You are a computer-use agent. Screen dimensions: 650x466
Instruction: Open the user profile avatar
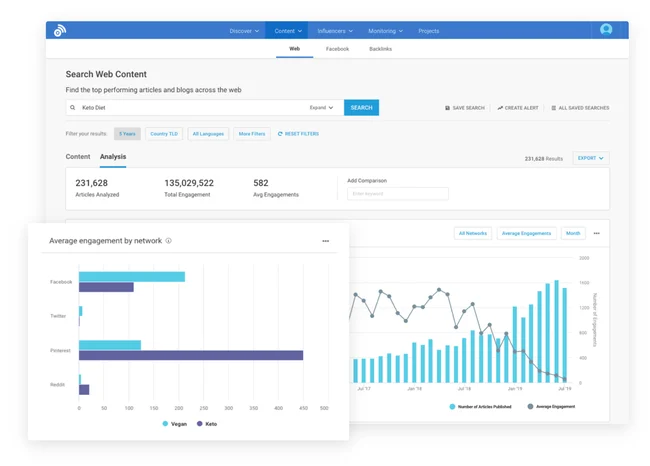click(x=606, y=30)
